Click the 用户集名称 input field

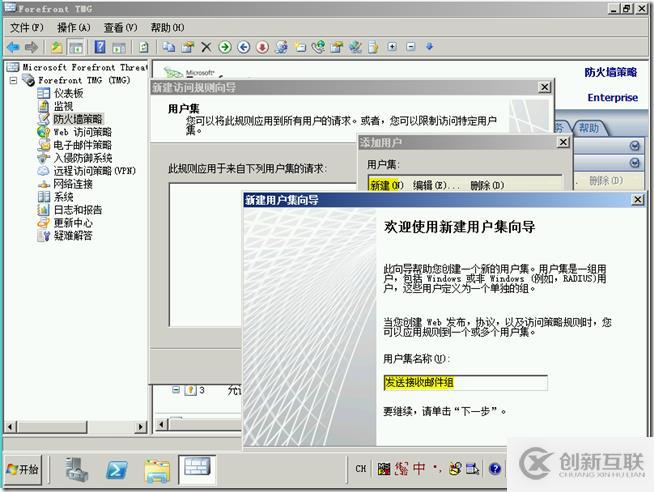(465, 382)
